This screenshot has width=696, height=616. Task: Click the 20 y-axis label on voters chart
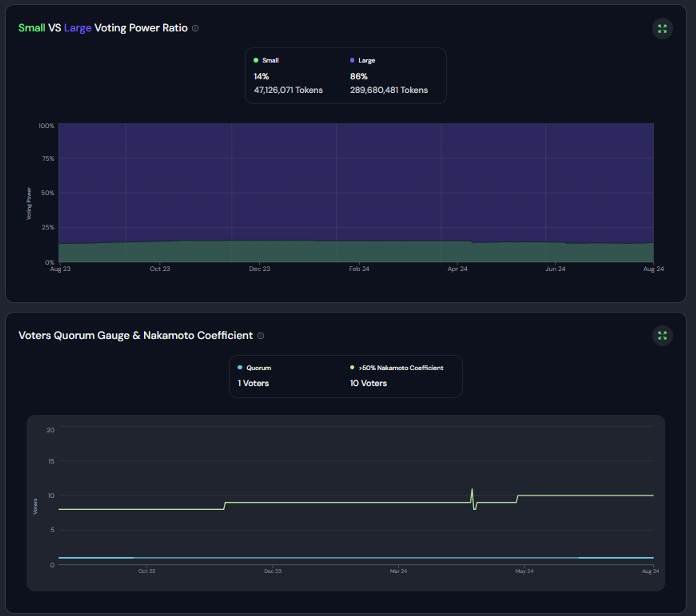(51, 430)
